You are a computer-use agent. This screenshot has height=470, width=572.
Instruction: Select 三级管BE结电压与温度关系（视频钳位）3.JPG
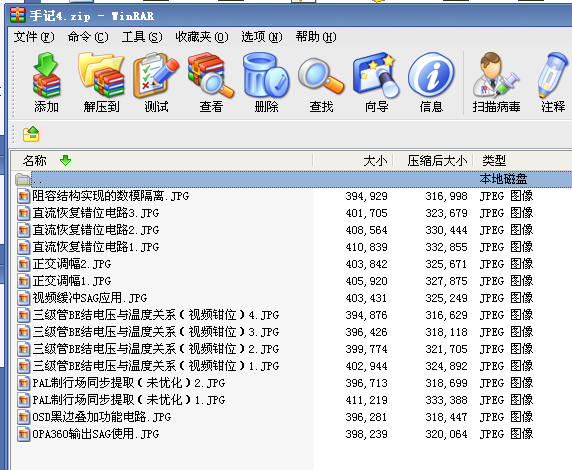[x=156, y=332]
